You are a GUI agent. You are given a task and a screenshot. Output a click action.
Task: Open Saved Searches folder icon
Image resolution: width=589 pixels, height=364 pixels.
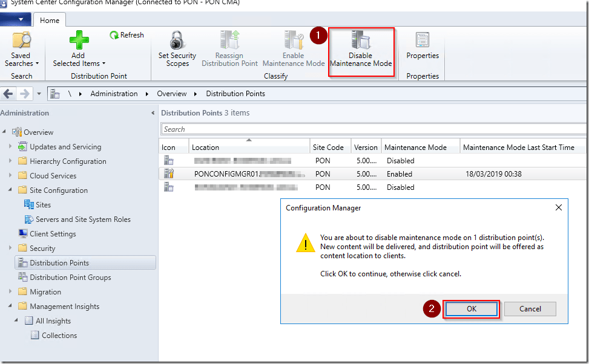(x=21, y=41)
